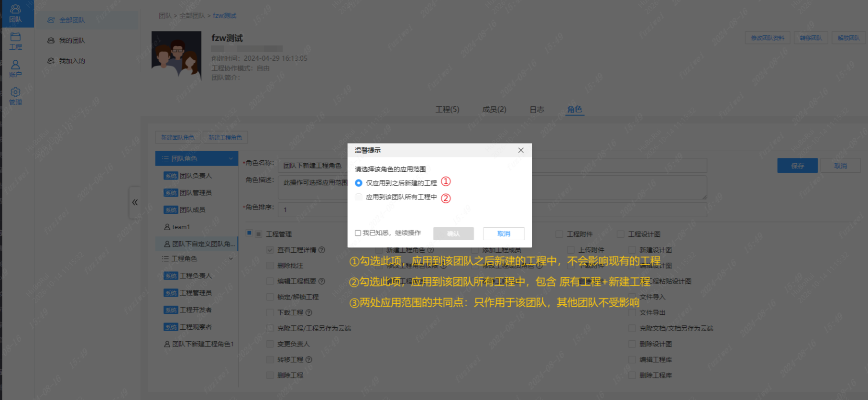Collapse the 团队角色 group chevron

pos(231,158)
